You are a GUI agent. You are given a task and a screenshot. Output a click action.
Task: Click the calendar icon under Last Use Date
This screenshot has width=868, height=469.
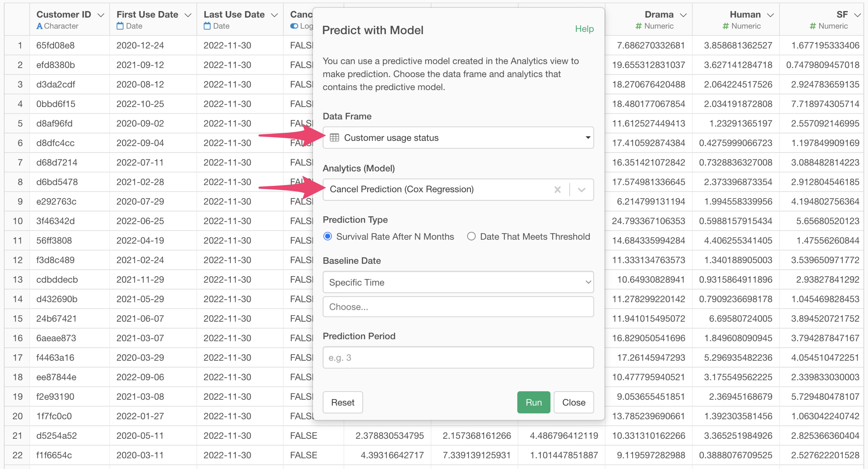207,26
